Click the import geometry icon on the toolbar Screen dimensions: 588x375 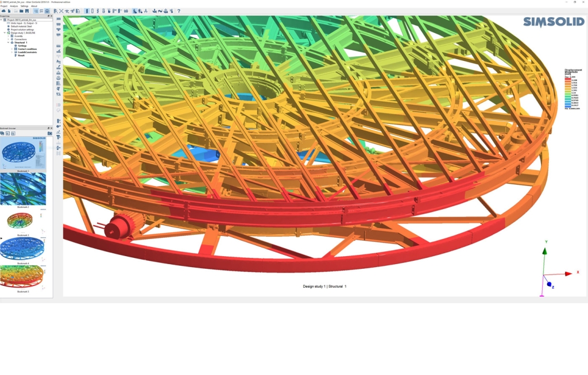[8, 10]
